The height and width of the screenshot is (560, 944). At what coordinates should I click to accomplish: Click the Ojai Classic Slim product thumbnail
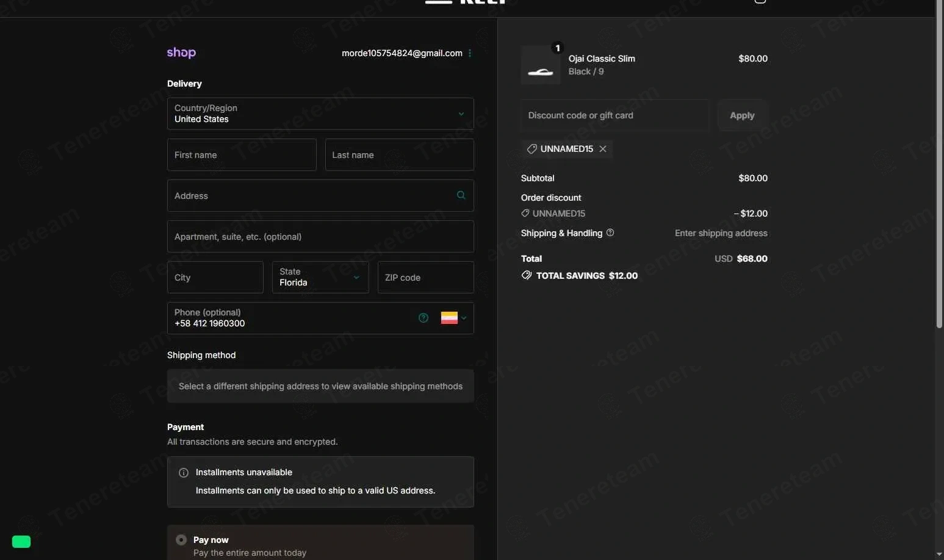pos(540,65)
